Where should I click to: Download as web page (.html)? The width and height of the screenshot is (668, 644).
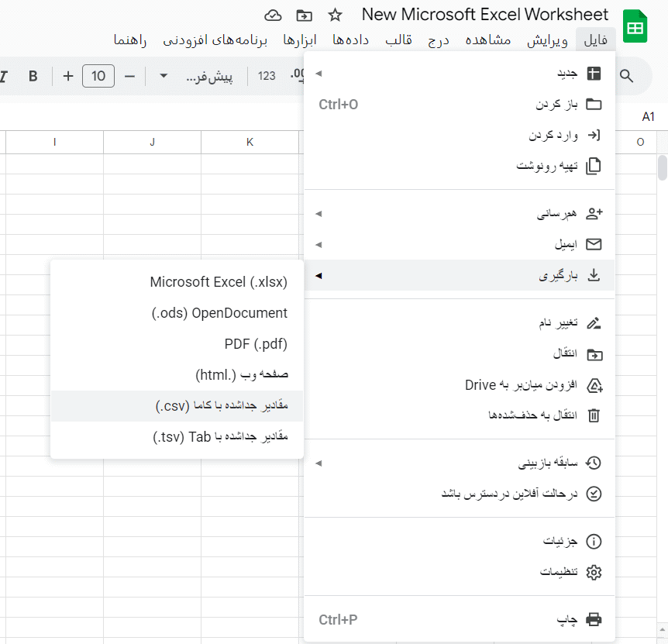click(x=177, y=375)
